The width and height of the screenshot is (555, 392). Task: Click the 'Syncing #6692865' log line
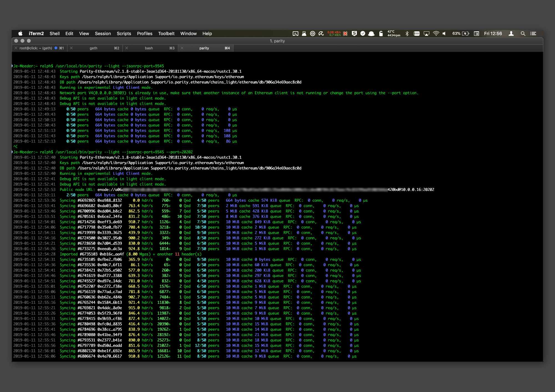190,200
